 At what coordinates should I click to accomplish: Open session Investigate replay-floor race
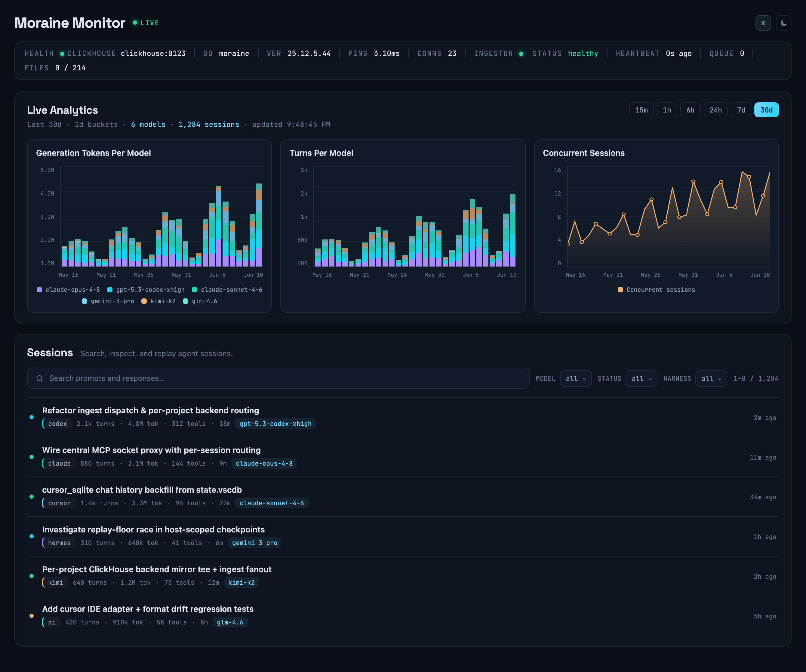[x=403, y=537]
